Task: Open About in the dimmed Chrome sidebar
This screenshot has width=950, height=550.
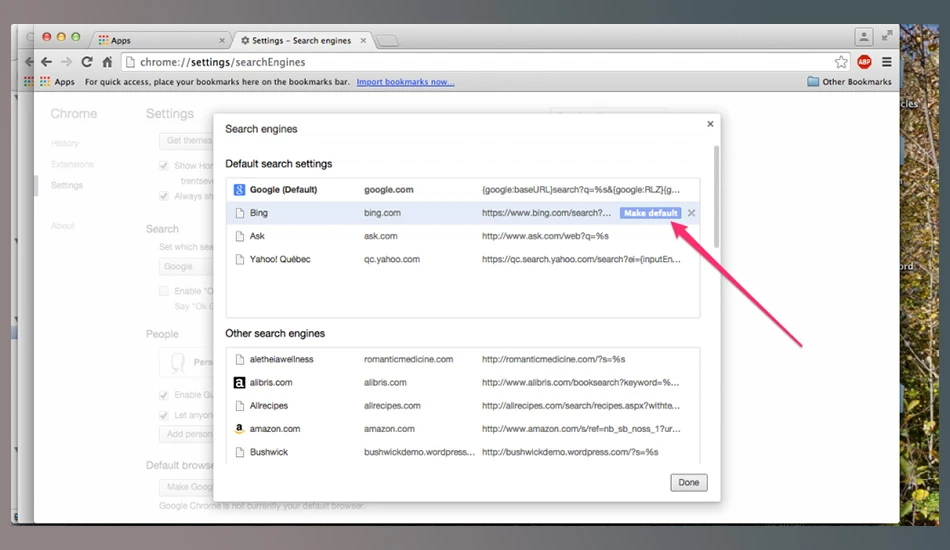Action: point(62,226)
